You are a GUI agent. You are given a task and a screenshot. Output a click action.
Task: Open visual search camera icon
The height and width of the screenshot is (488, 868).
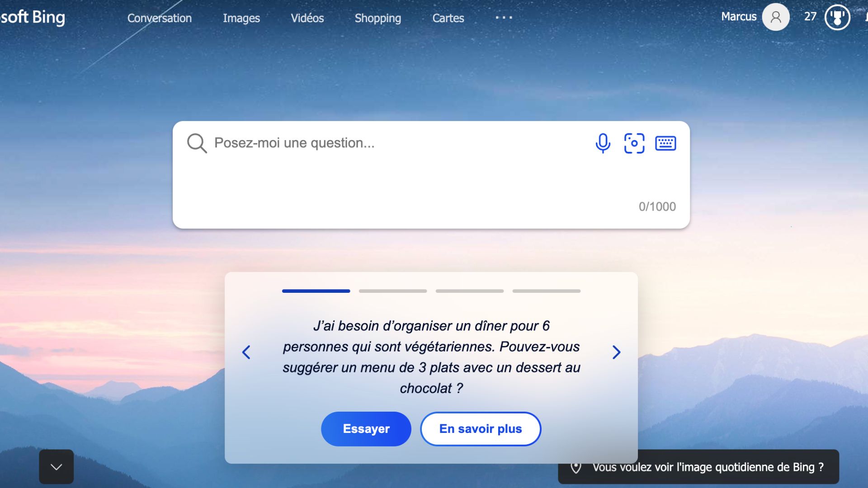tap(634, 143)
